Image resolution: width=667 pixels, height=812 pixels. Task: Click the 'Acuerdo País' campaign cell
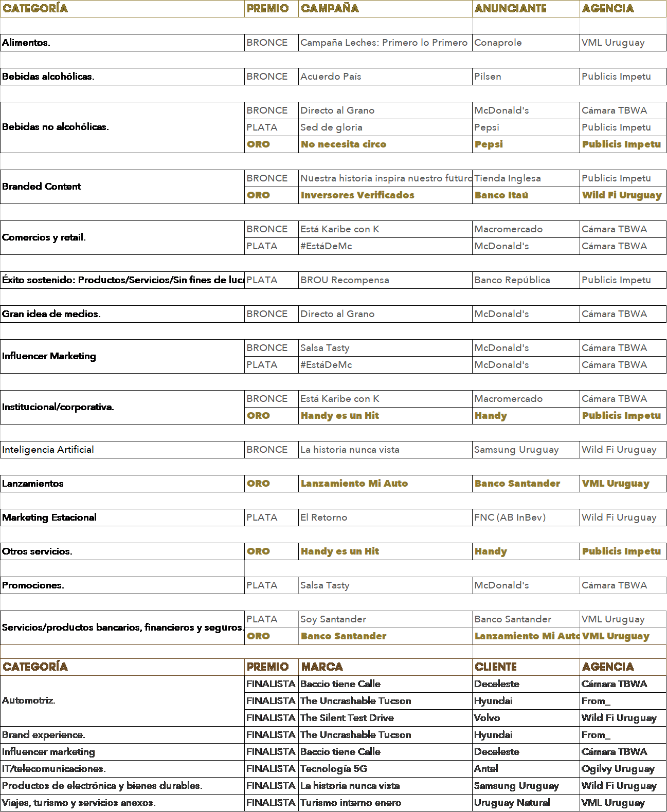click(x=385, y=77)
